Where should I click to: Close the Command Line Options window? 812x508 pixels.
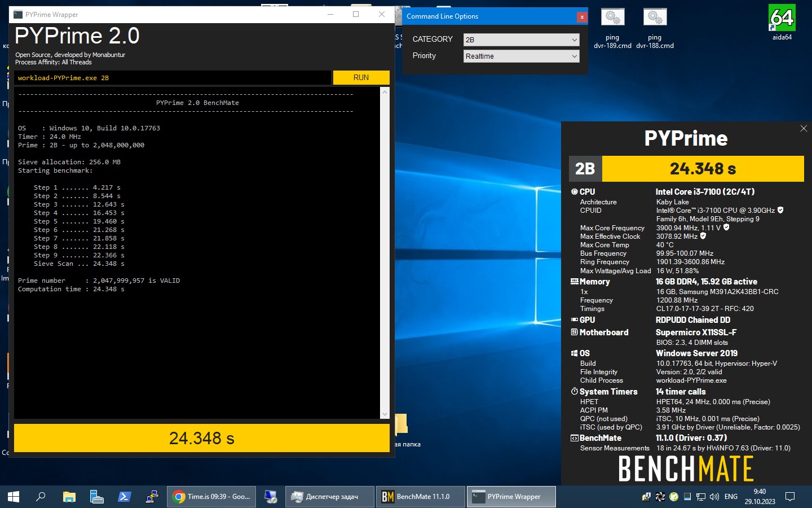coord(581,17)
